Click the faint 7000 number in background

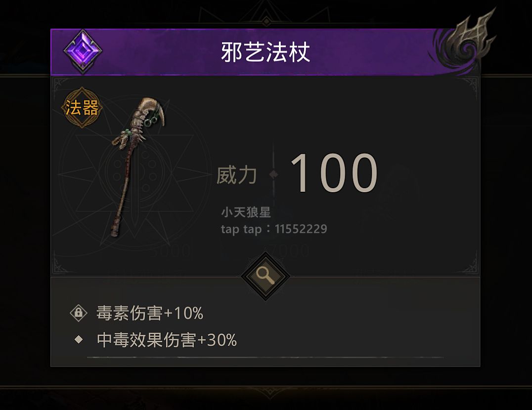(x=291, y=251)
